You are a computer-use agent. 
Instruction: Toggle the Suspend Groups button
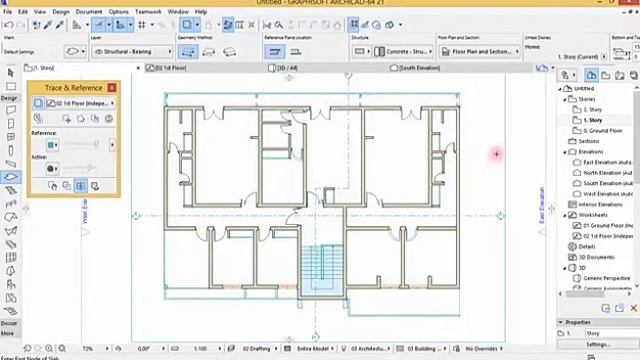coord(228,25)
